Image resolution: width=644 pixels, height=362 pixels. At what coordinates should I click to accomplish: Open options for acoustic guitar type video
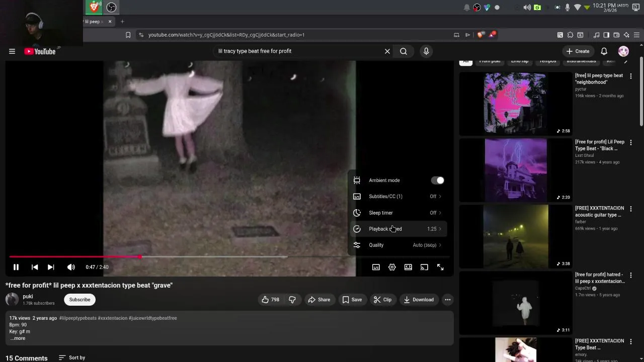click(631, 209)
